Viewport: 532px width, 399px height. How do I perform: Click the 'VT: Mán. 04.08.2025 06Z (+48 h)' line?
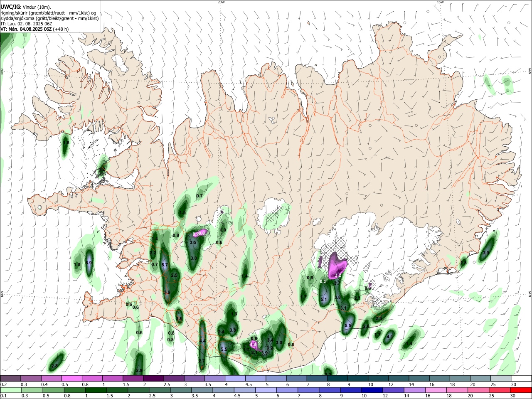click(x=34, y=29)
